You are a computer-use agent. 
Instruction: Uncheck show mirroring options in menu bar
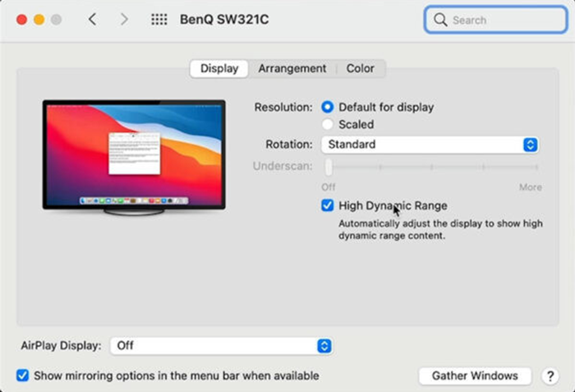coord(23,376)
